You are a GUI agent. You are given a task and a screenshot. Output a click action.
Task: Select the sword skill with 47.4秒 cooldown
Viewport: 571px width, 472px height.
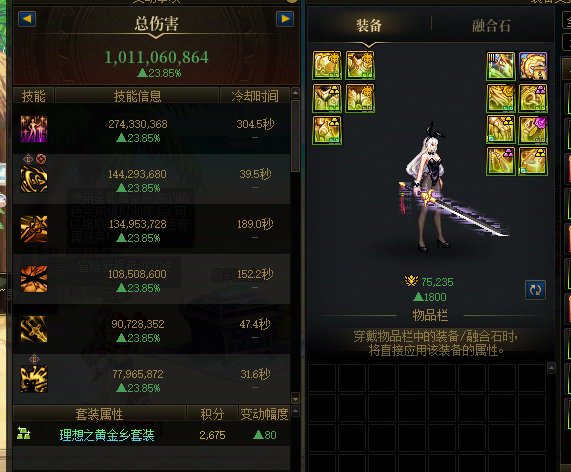click(x=34, y=329)
